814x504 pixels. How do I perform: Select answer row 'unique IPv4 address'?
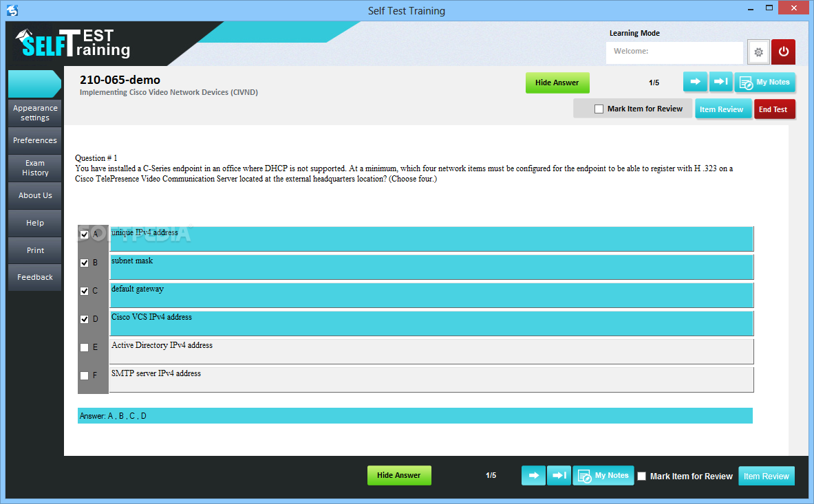(x=431, y=239)
